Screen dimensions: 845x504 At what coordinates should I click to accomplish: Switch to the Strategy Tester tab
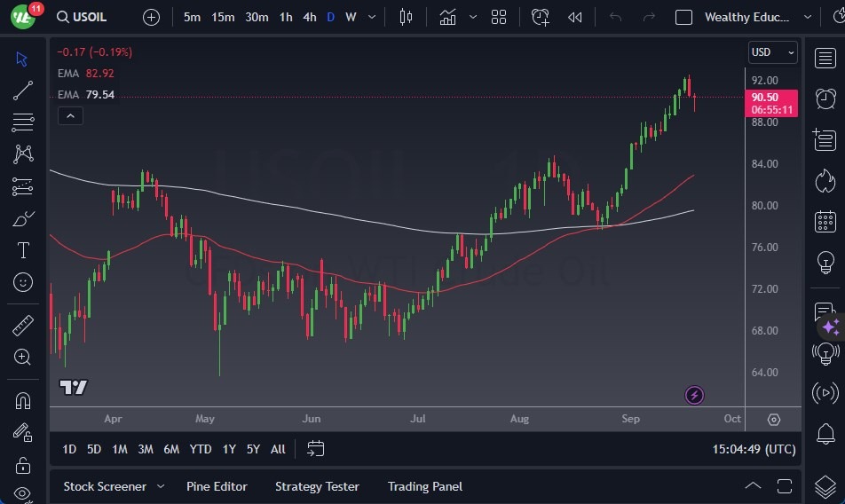[x=317, y=486]
